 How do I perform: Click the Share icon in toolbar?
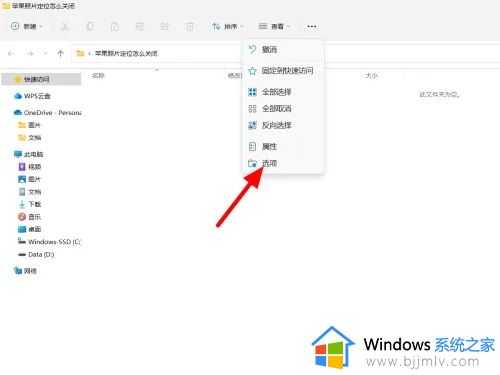pos(165,26)
